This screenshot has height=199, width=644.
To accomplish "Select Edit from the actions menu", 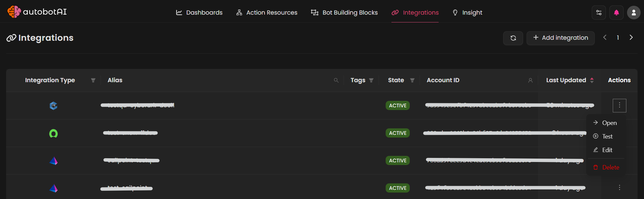I will (x=607, y=150).
